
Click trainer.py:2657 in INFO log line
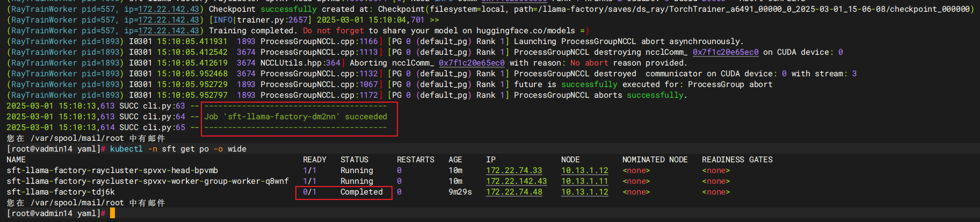point(272,20)
